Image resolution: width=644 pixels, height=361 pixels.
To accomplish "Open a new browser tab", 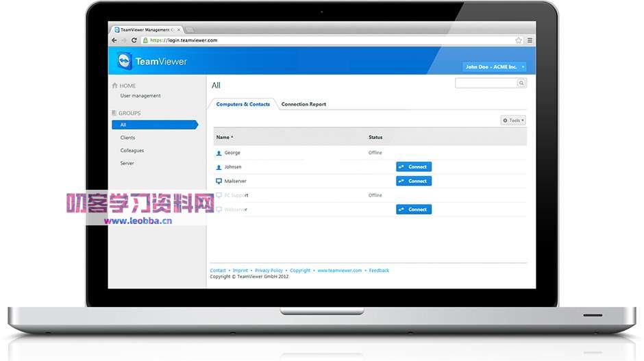I will point(190,30).
